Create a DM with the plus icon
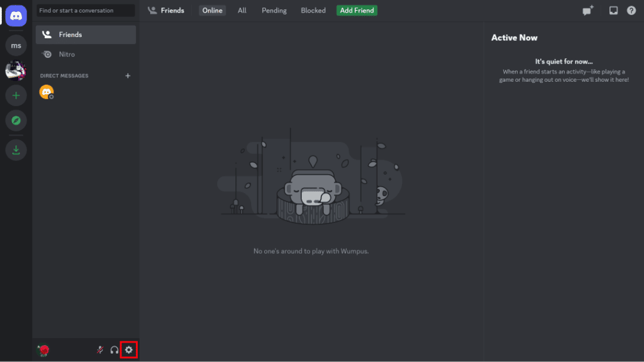The image size is (644, 362). pos(128,75)
